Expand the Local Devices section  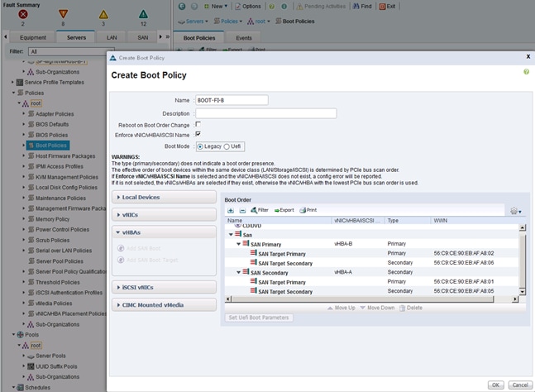click(x=164, y=197)
